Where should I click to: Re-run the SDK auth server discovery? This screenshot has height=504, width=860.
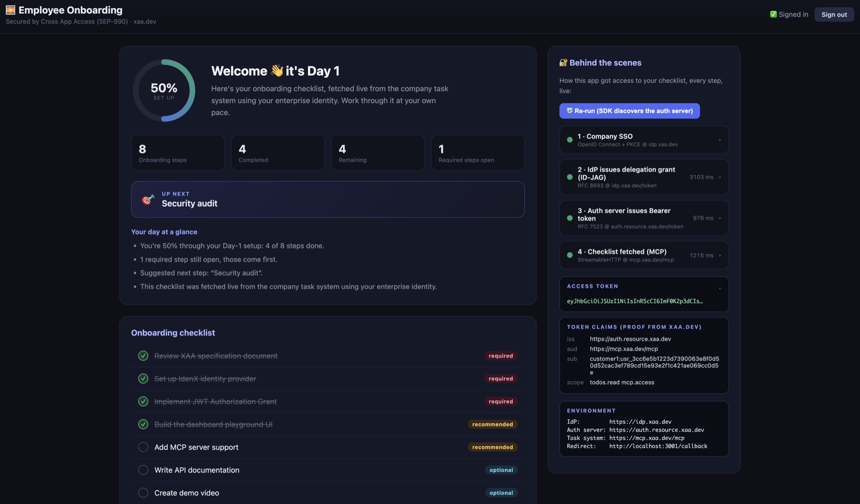[629, 111]
